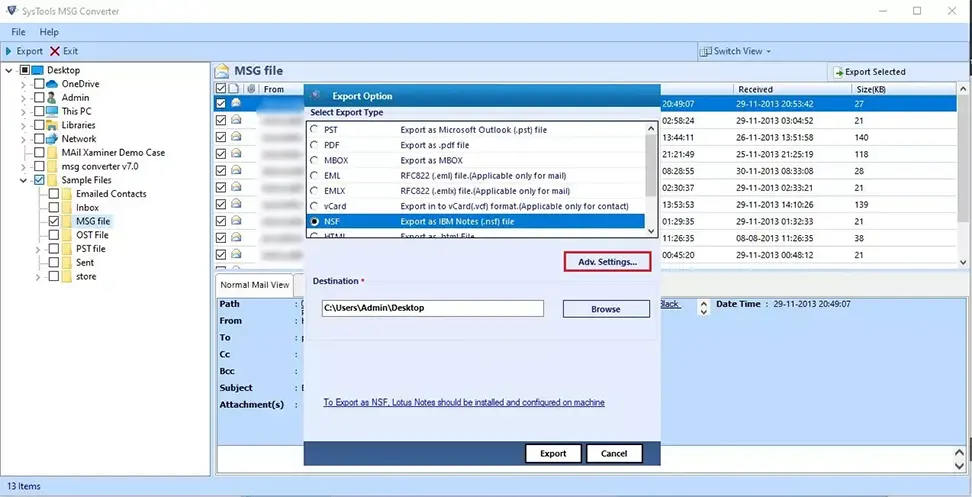Expand the Network tree node

pos(23,139)
